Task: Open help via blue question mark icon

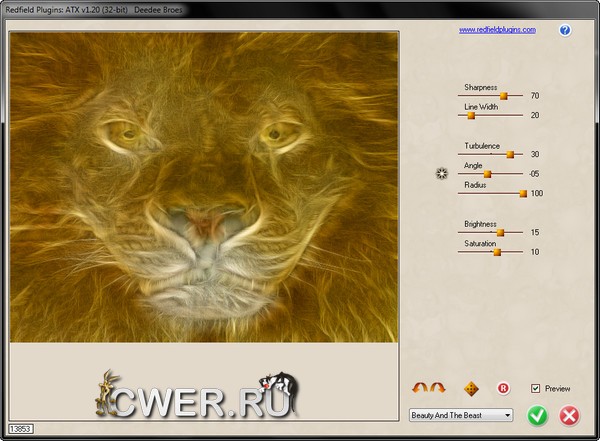Action: click(x=565, y=30)
